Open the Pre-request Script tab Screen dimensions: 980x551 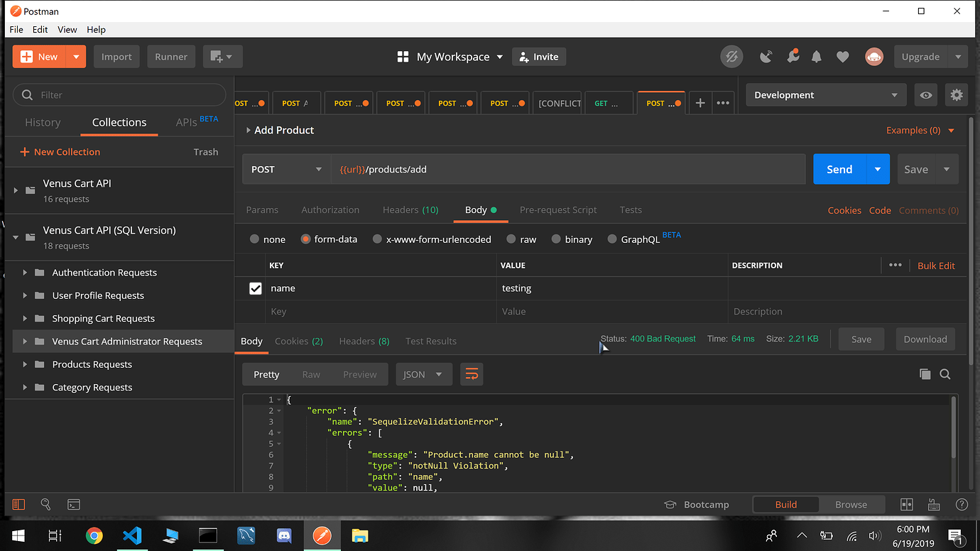coord(558,210)
